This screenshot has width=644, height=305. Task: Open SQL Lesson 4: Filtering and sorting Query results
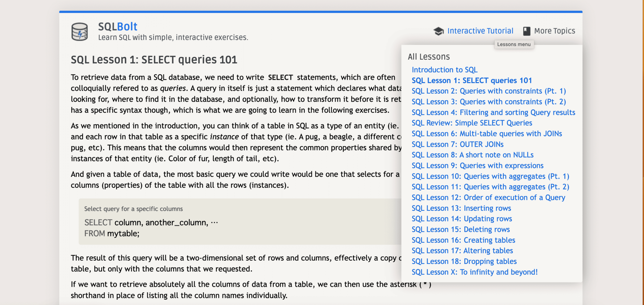tap(493, 112)
